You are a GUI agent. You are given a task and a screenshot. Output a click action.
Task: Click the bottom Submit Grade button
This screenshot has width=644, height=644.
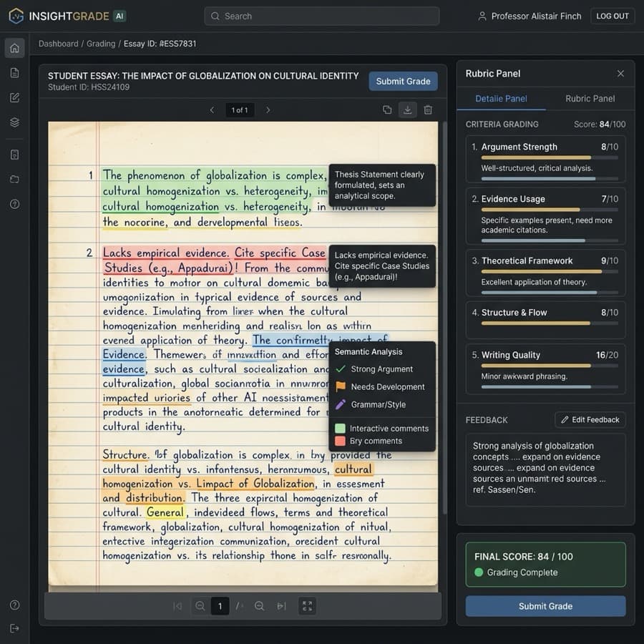(x=545, y=606)
